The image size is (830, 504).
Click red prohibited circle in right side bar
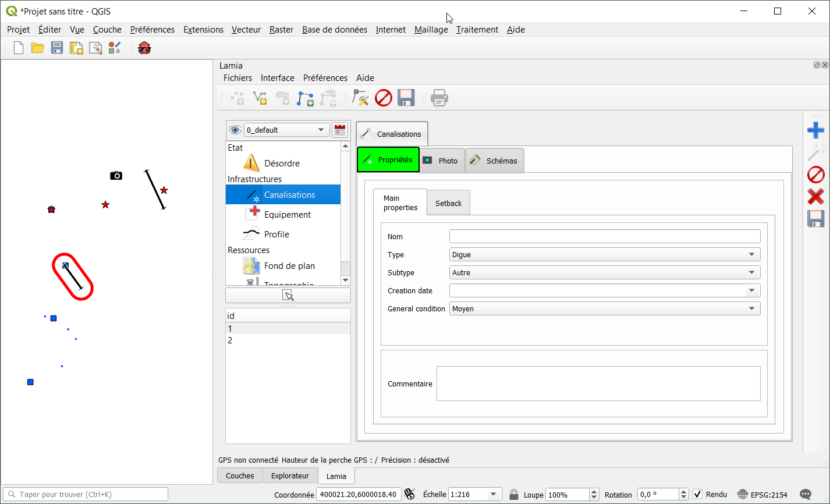click(x=815, y=174)
